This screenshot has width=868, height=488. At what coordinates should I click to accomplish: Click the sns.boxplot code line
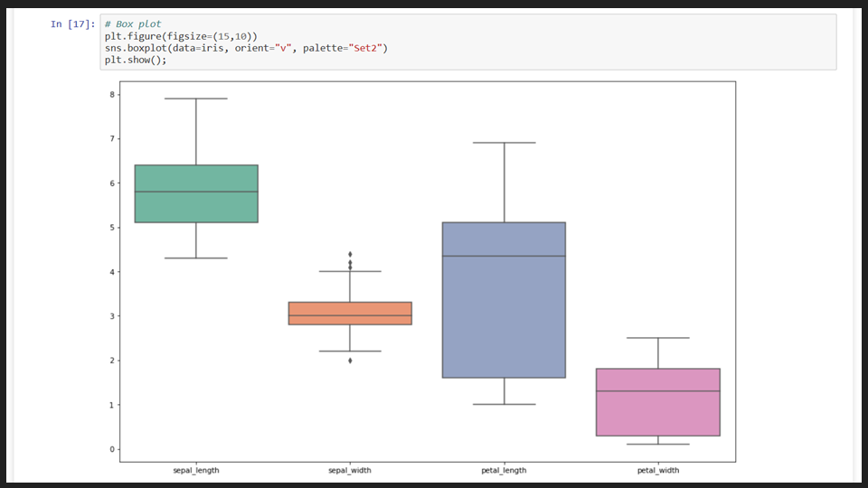pos(245,48)
